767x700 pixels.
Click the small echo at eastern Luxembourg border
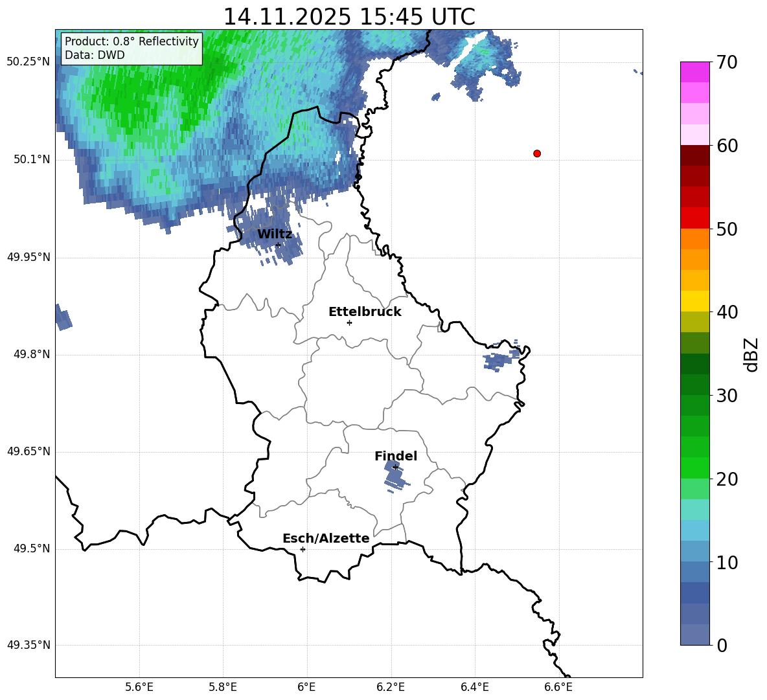pyautogui.click(x=502, y=357)
